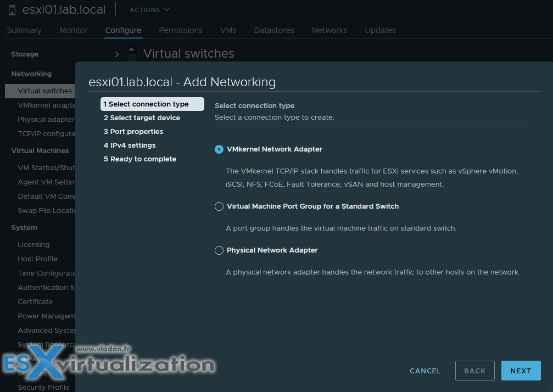Open Certificate in the sidebar

pyautogui.click(x=35, y=302)
